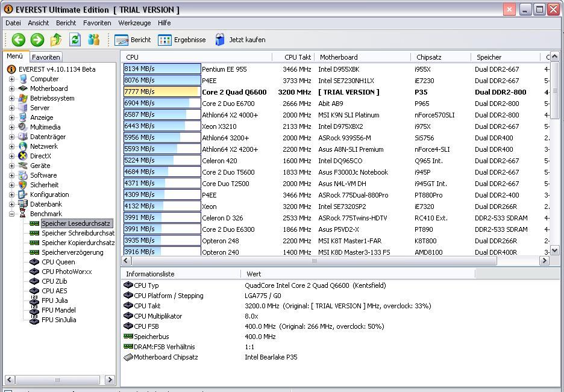Expand the Computer tree node

point(11,79)
